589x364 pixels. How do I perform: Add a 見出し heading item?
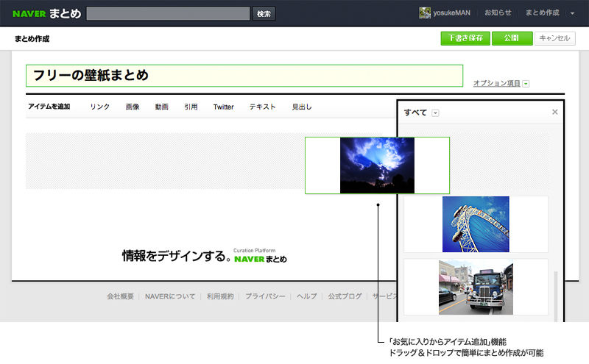point(302,107)
